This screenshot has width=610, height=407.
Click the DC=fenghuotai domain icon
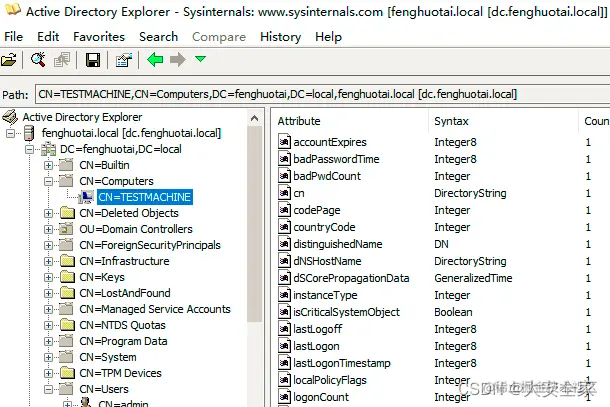pos(49,149)
